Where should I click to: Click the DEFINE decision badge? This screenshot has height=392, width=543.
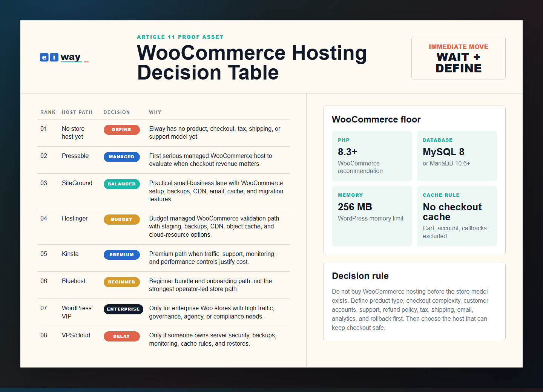point(121,130)
